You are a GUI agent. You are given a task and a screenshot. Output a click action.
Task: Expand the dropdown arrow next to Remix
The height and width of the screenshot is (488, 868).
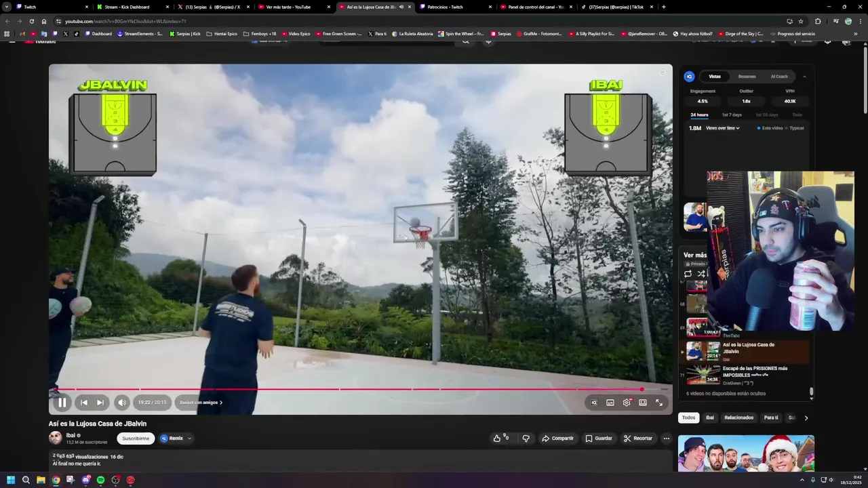tap(189, 439)
